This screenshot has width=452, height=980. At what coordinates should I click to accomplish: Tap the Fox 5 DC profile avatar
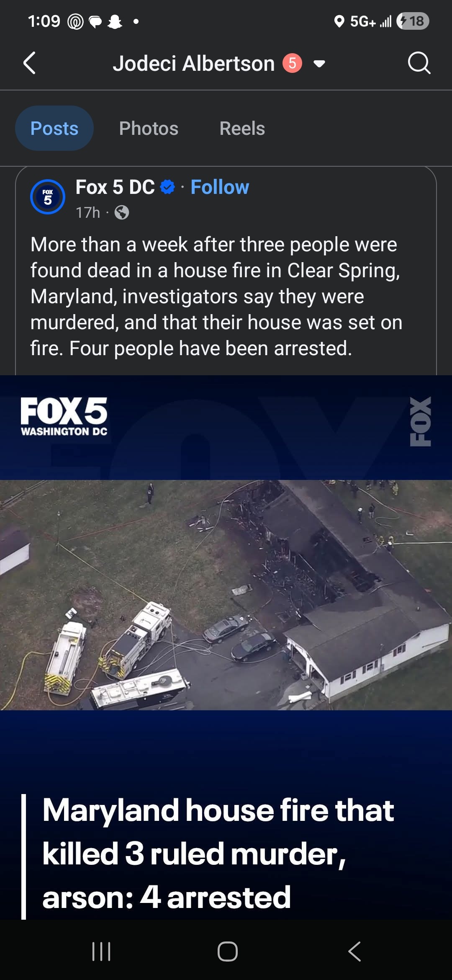(48, 197)
